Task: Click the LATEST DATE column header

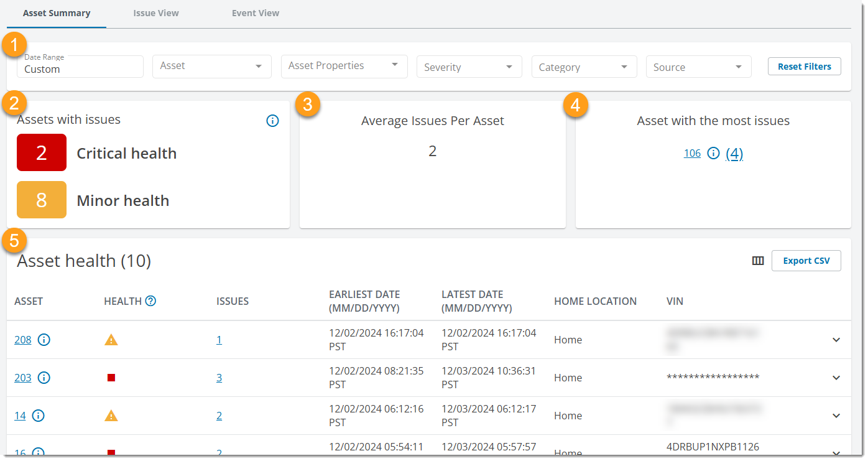Action: 477,301
